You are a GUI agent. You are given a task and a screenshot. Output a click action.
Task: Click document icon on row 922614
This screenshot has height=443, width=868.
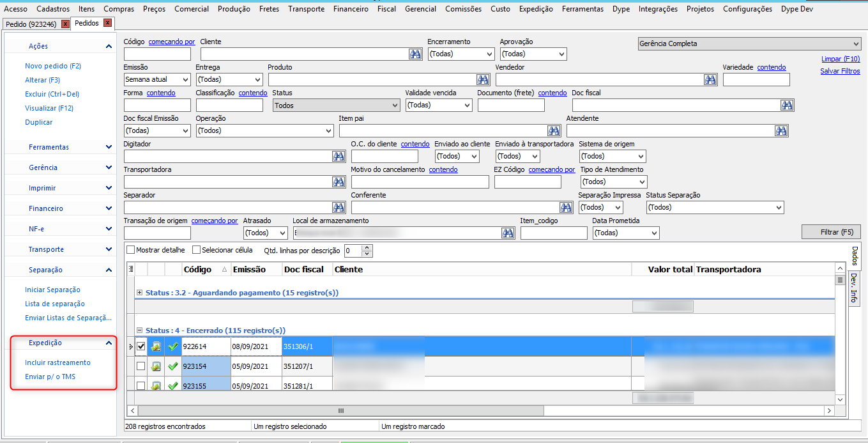tap(156, 346)
